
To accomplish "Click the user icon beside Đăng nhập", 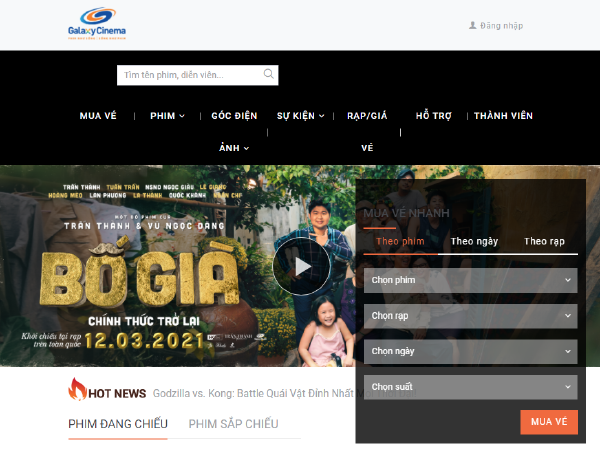I will click(x=473, y=26).
